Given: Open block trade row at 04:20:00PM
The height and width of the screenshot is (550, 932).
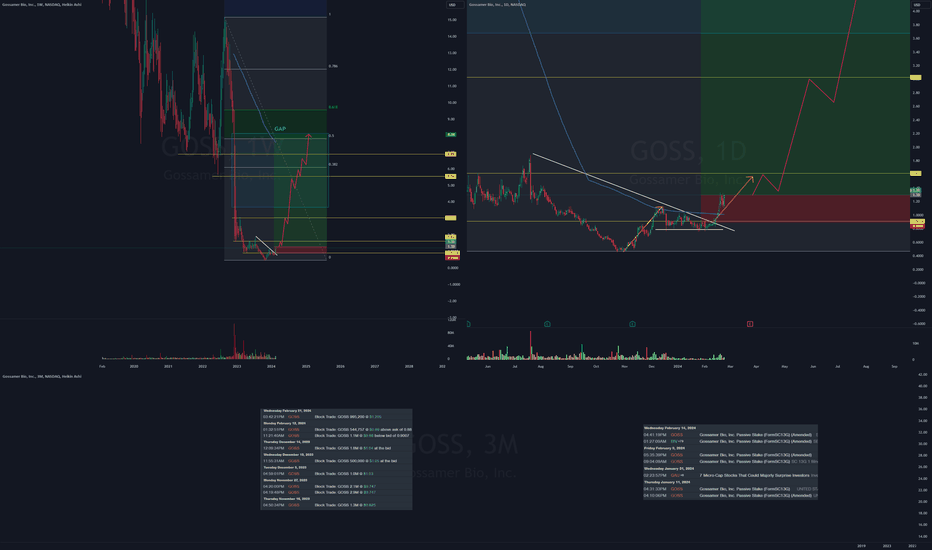Looking at the screenshot, I should 336,486.
